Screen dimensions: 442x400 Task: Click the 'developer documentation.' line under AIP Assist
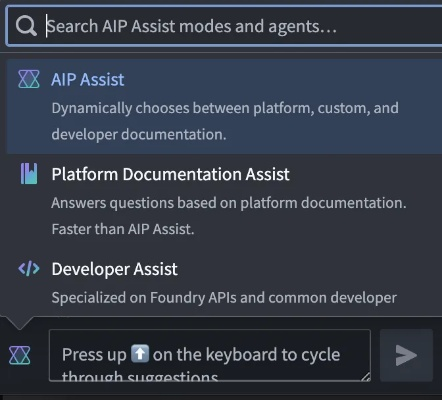click(139, 135)
